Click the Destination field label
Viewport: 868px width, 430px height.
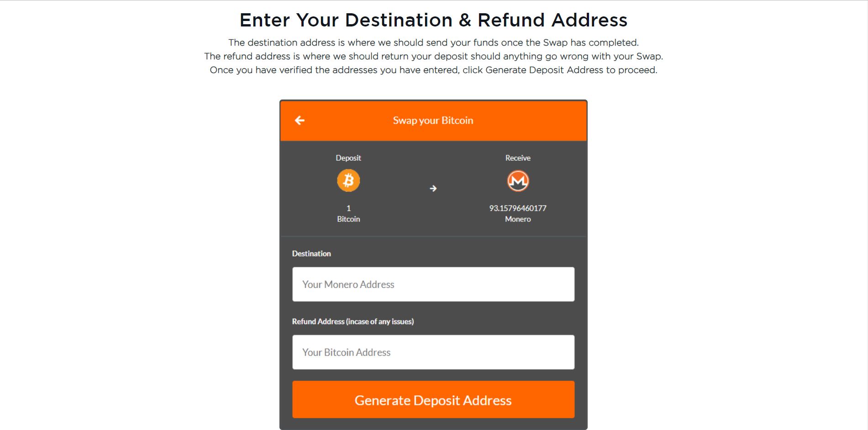click(311, 254)
